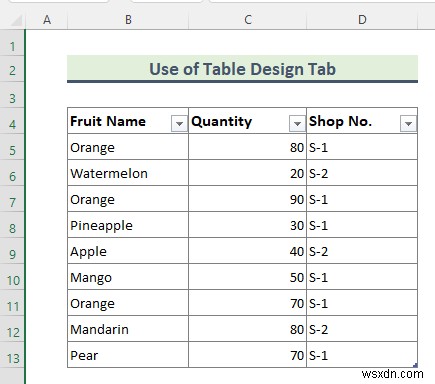435x384 pixels.
Task: Select quantity '80' in Mandarin row
Action: tap(247, 329)
